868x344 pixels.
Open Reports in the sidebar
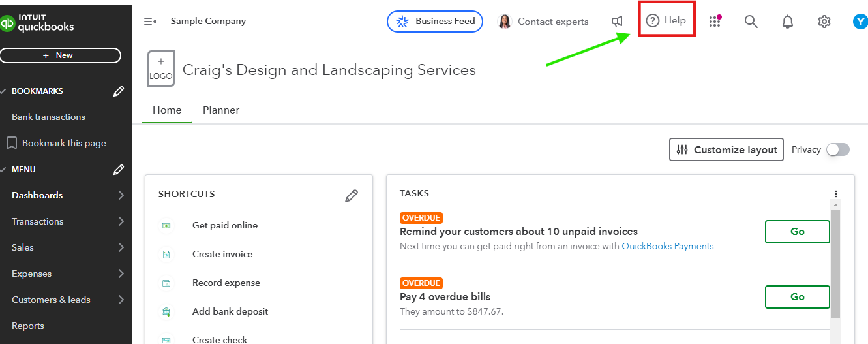[x=28, y=326]
